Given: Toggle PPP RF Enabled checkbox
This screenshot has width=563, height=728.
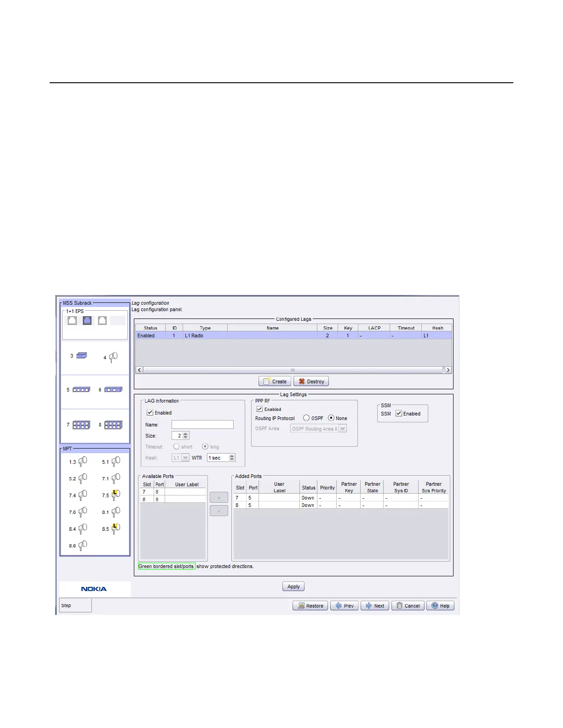Looking at the screenshot, I should click(259, 409).
